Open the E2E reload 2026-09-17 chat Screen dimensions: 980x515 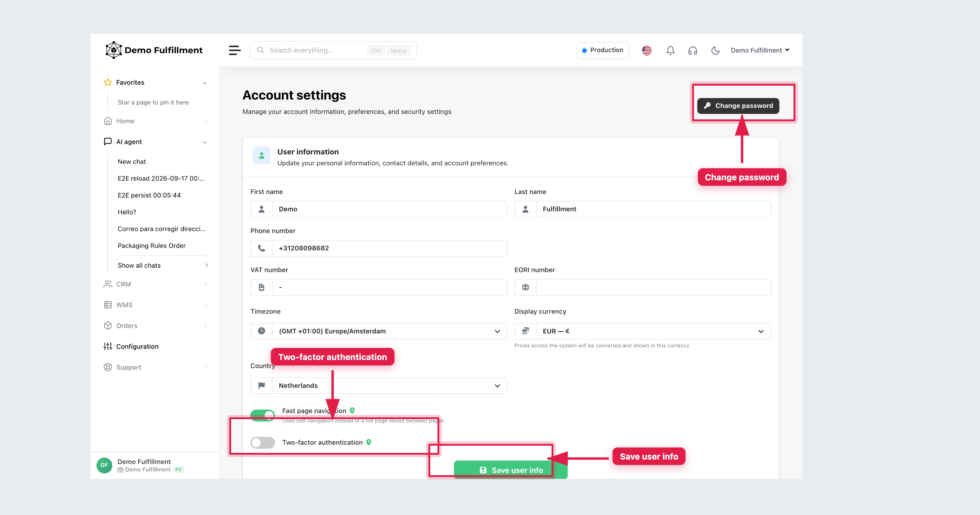click(161, 178)
